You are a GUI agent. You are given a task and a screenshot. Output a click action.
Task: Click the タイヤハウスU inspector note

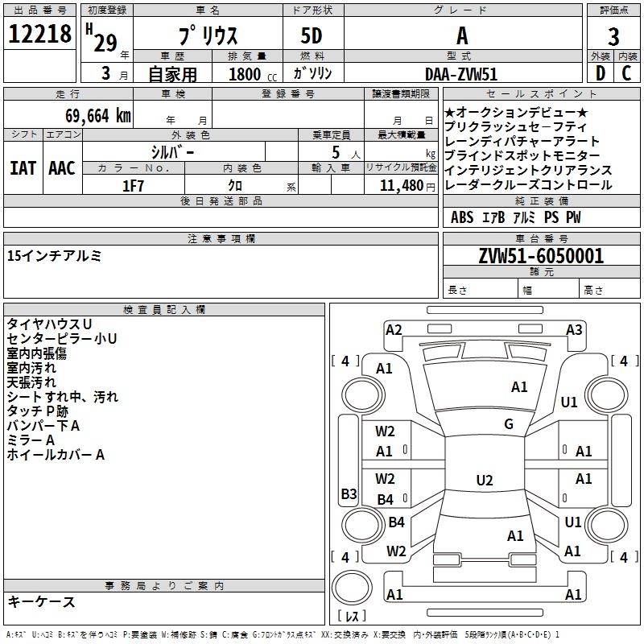(49, 324)
